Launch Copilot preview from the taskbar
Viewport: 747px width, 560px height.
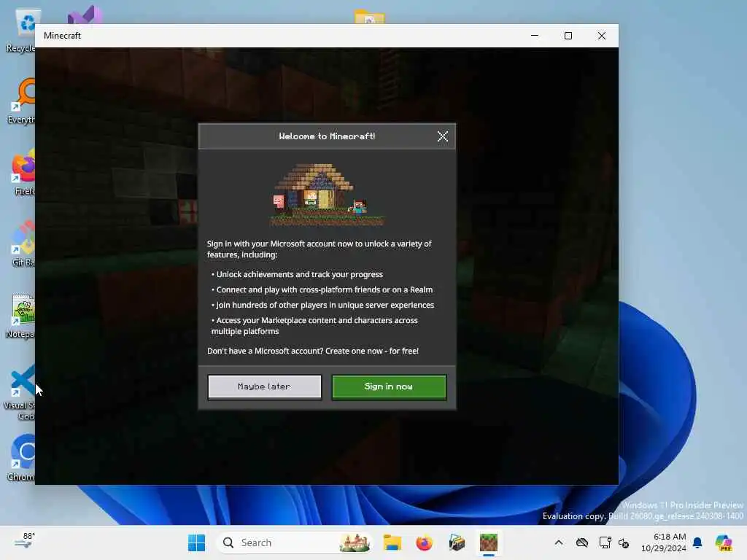[x=724, y=542]
